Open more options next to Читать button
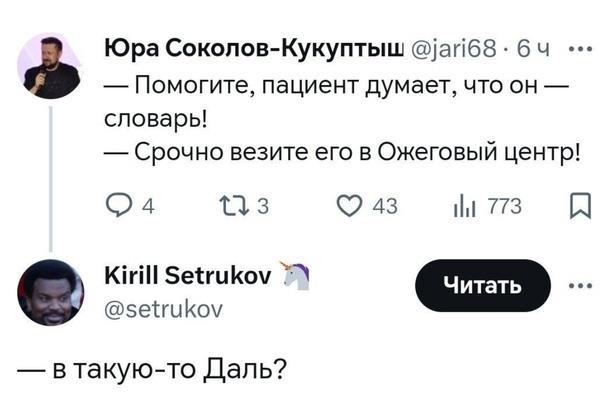Image resolution: width=604 pixels, height=408 pixels. 579,286
